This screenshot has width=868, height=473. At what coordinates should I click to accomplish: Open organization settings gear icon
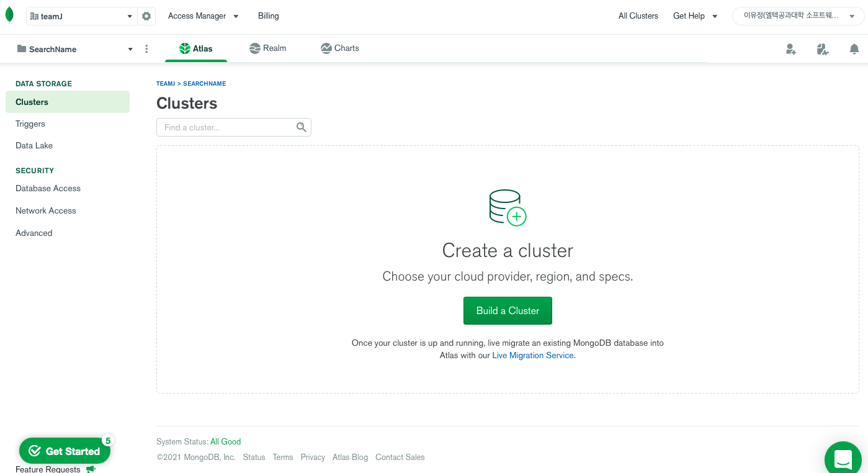coord(146,16)
